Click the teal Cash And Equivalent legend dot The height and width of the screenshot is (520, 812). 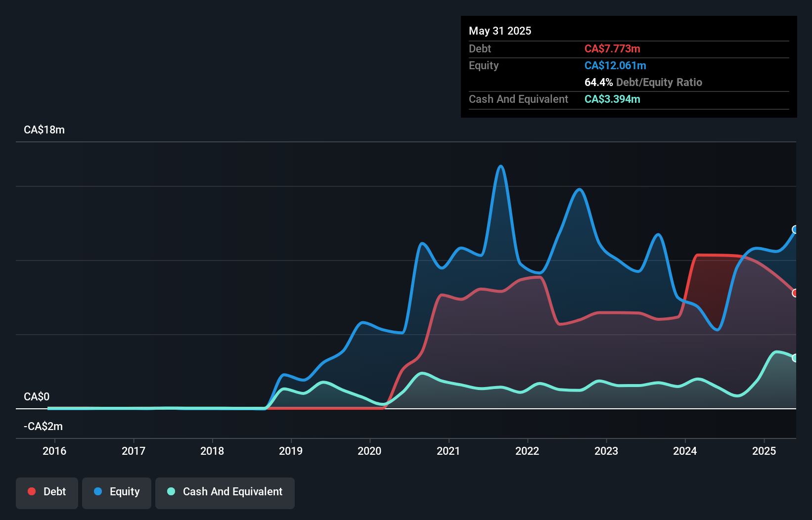[170, 491]
